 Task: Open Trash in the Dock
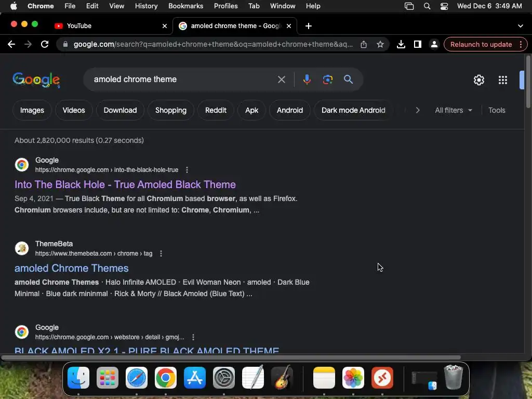[454, 377]
